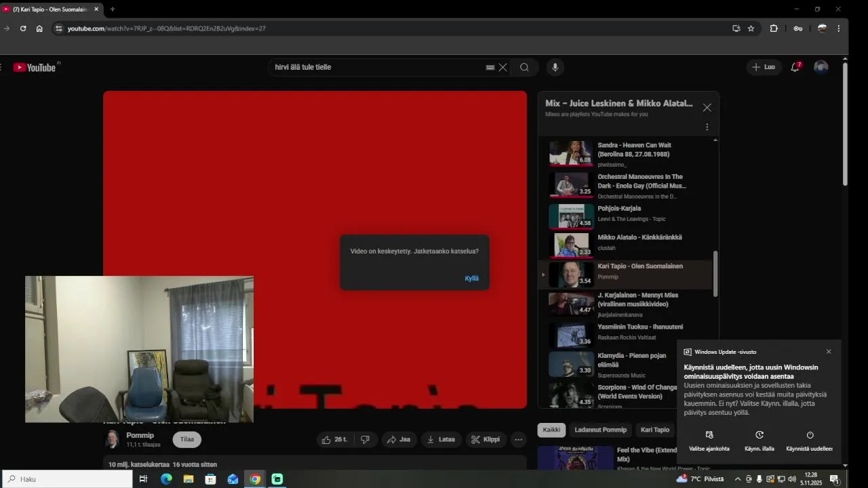Viewport: 868px width, 488px height.
Task: Choose Käynn. illalla in Windows Update
Action: 759,441
